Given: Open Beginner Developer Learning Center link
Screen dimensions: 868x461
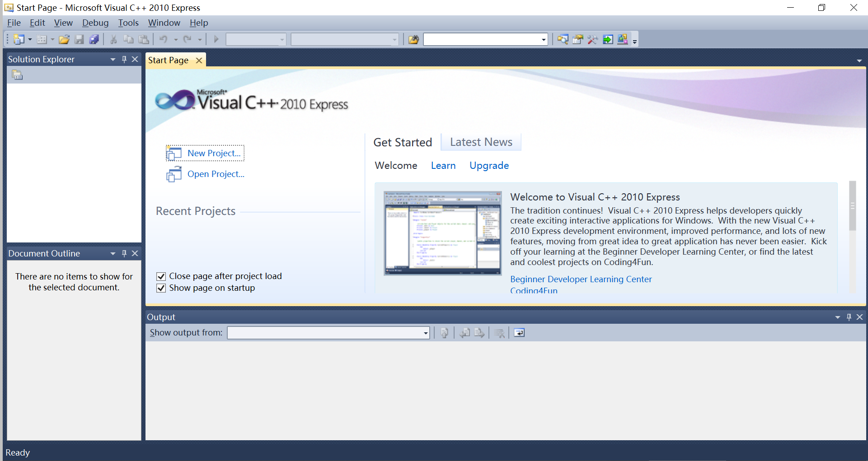Looking at the screenshot, I should coord(581,279).
